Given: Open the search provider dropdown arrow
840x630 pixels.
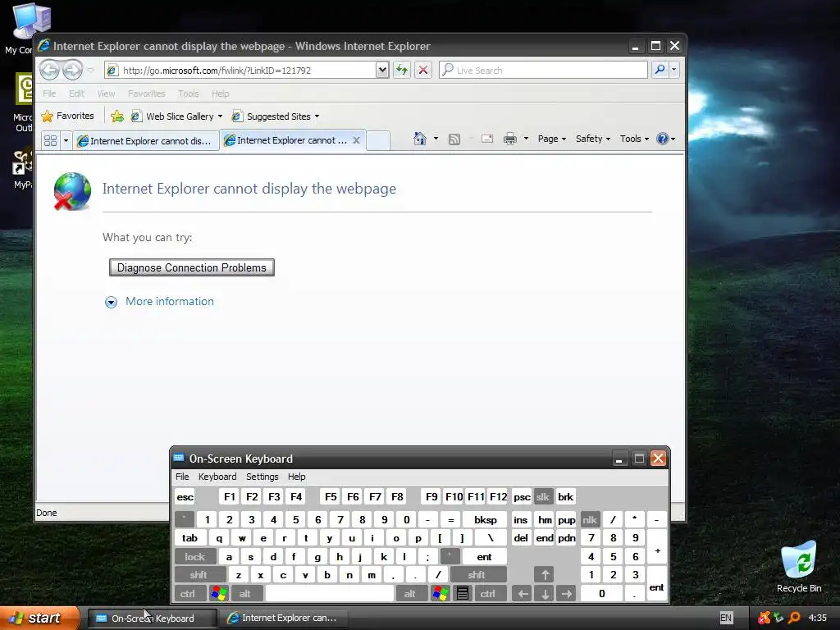Looking at the screenshot, I should [674, 70].
